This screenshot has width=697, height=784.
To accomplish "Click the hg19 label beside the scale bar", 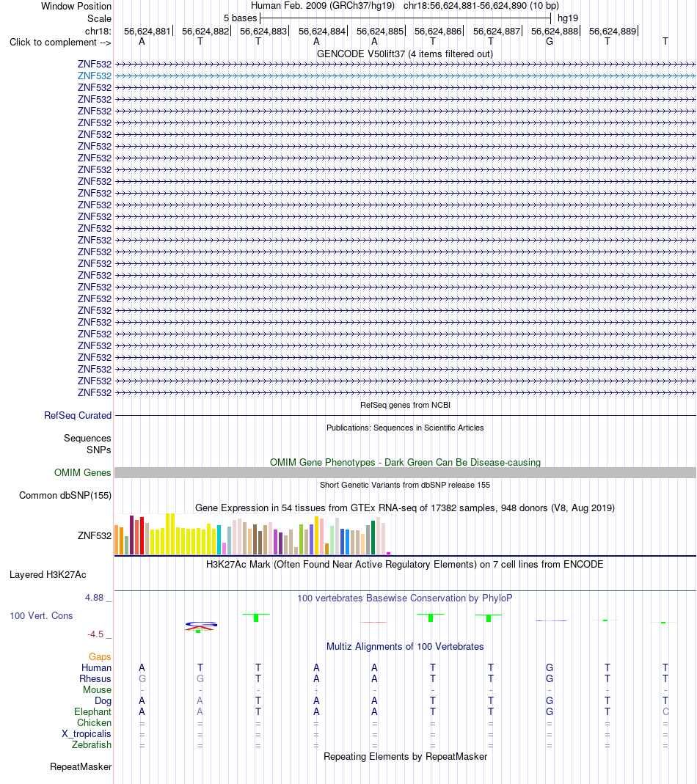I will click(568, 18).
